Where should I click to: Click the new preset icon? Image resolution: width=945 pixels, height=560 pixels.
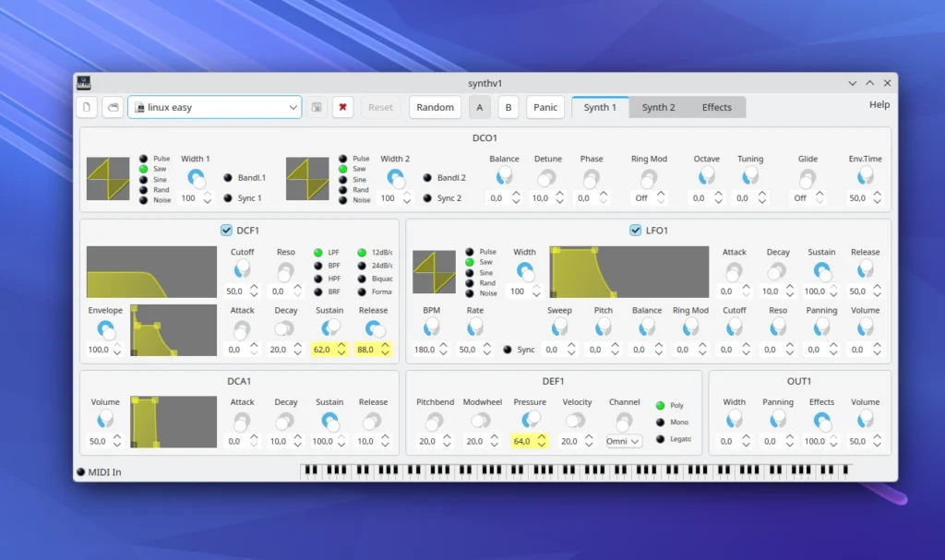(x=87, y=107)
